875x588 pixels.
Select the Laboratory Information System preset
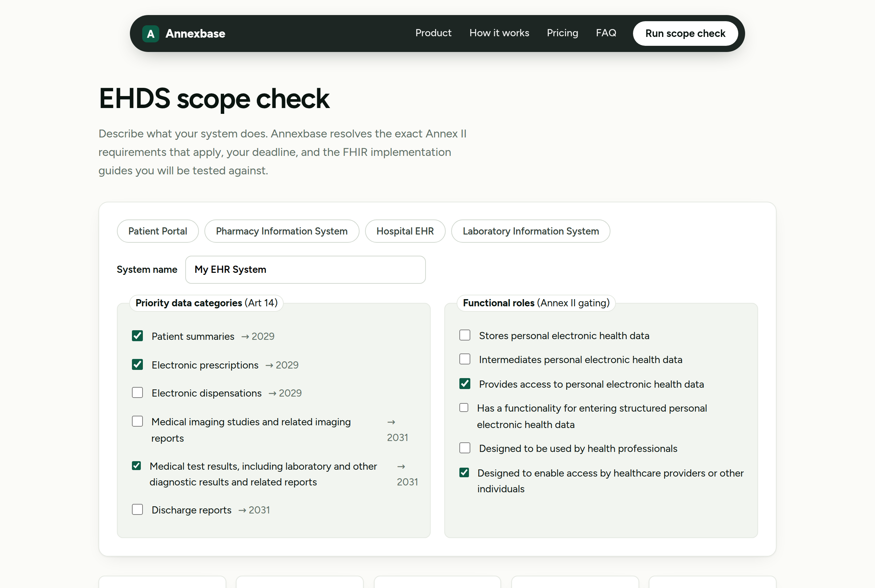tap(531, 231)
